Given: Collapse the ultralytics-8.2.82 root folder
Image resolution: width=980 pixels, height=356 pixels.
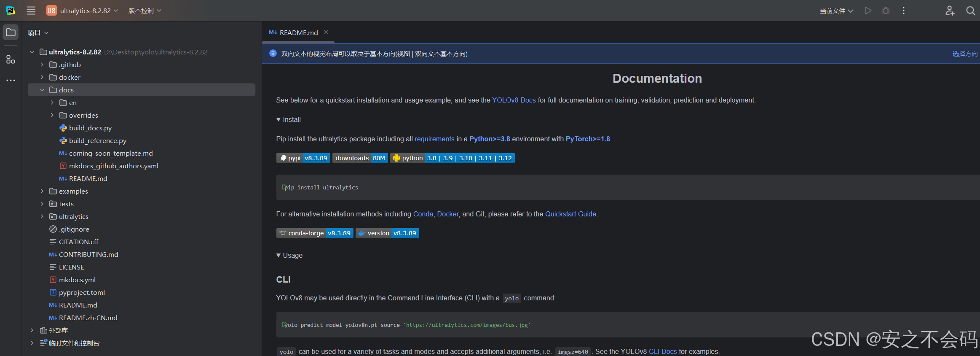Looking at the screenshot, I should [x=32, y=52].
